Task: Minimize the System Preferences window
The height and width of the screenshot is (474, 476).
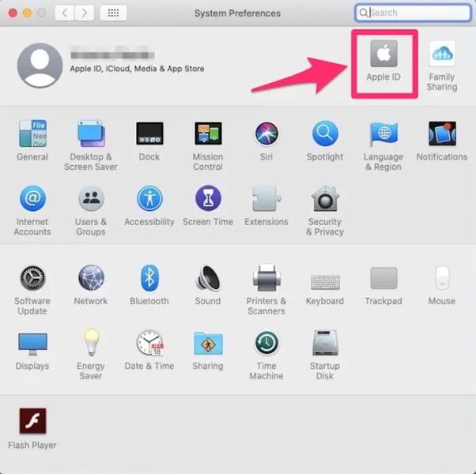Action: point(27,13)
